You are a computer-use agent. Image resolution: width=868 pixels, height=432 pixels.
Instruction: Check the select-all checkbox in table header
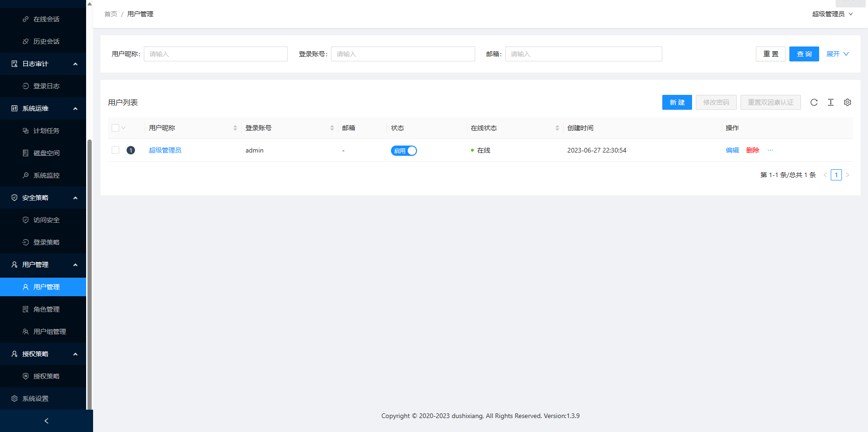click(x=115, y=128)
